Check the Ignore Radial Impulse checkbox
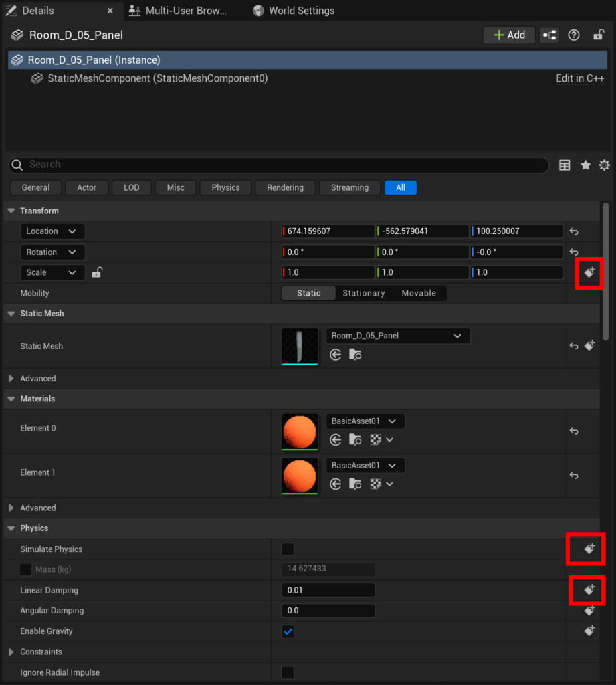Viewport: 616px width, 685px height. coord(288,672)
